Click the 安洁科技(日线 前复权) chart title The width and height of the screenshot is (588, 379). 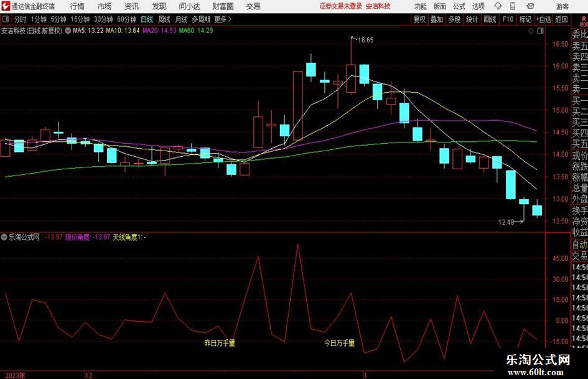point(32,30)
